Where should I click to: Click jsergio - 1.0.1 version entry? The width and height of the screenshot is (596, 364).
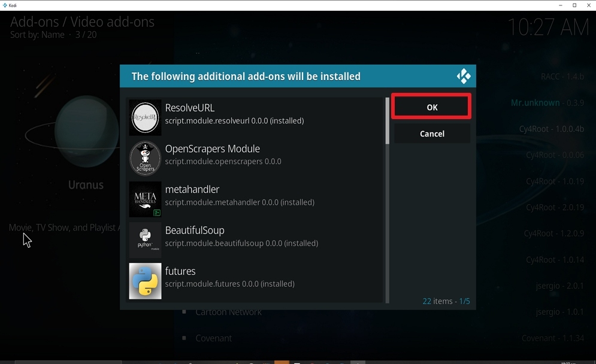pos(559,312)
